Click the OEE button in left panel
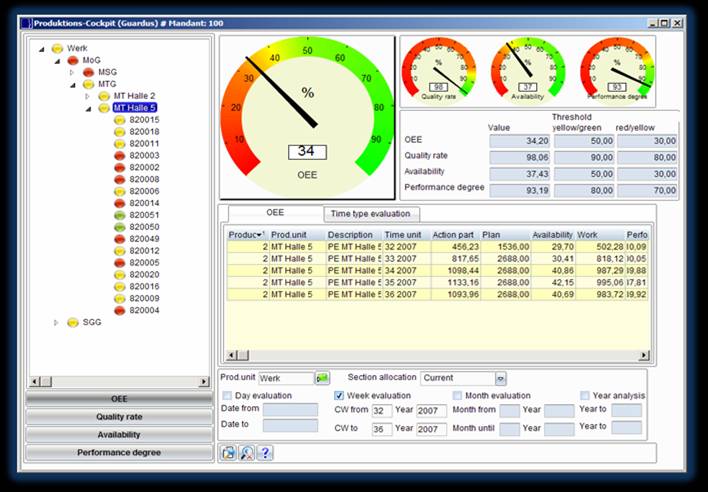The height and width of the screenshot is (492, 708). pos(119,399)
